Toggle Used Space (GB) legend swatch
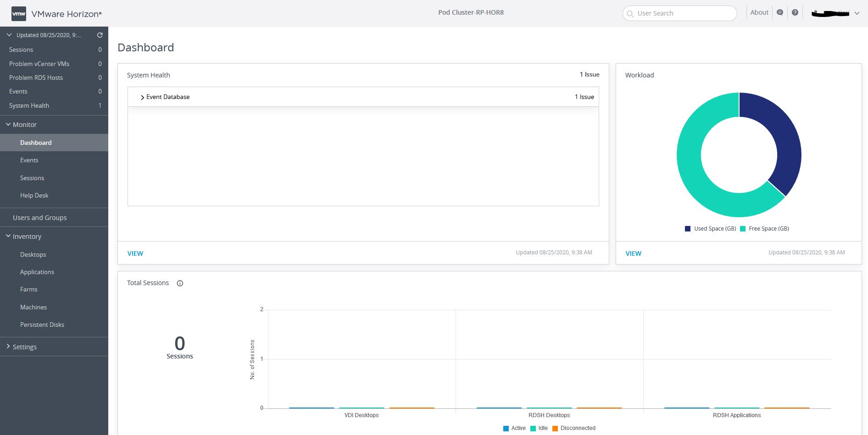 688,229
